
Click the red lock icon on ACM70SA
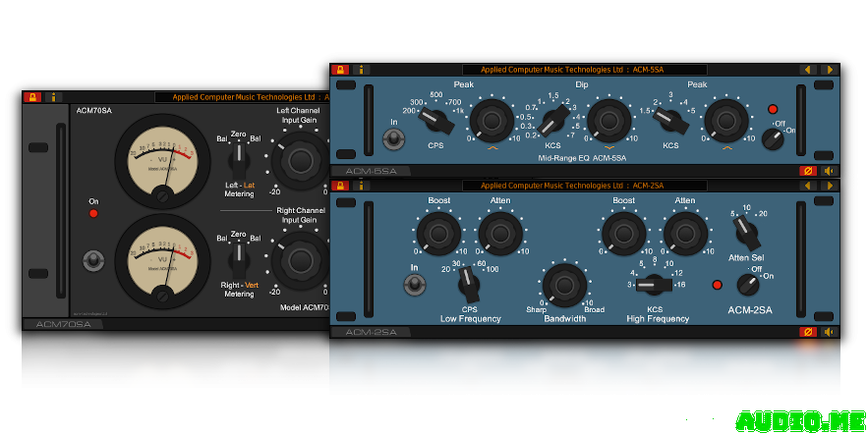[32, 97]
